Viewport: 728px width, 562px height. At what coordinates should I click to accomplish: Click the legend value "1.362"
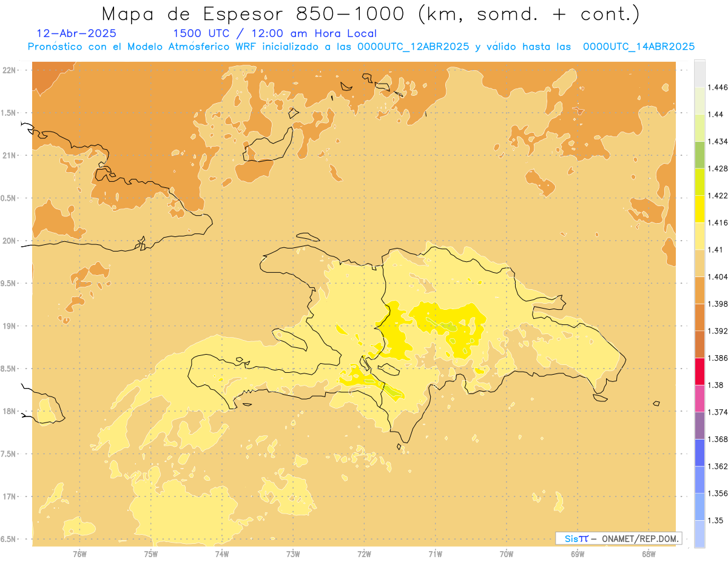(x=718, y=466)
